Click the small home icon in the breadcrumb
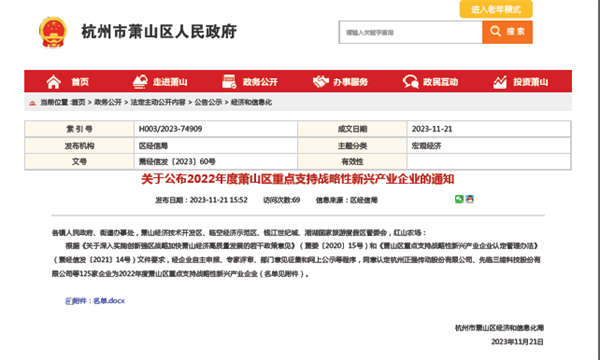 pos(33,103)
